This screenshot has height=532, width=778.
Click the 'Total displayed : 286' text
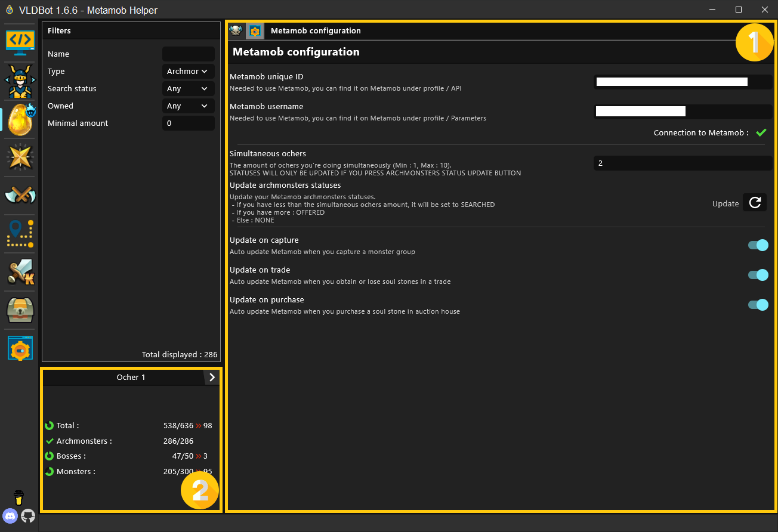coord(180,354)
